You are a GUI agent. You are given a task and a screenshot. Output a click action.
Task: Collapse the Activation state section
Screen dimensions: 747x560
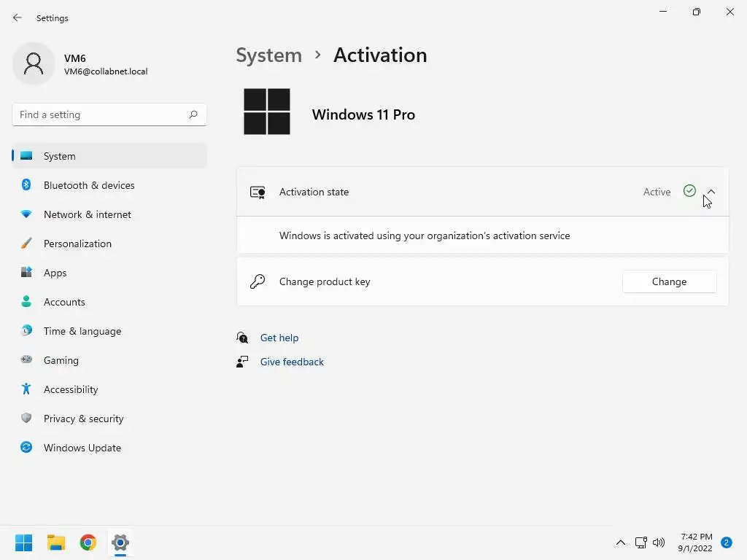(711, 192)
